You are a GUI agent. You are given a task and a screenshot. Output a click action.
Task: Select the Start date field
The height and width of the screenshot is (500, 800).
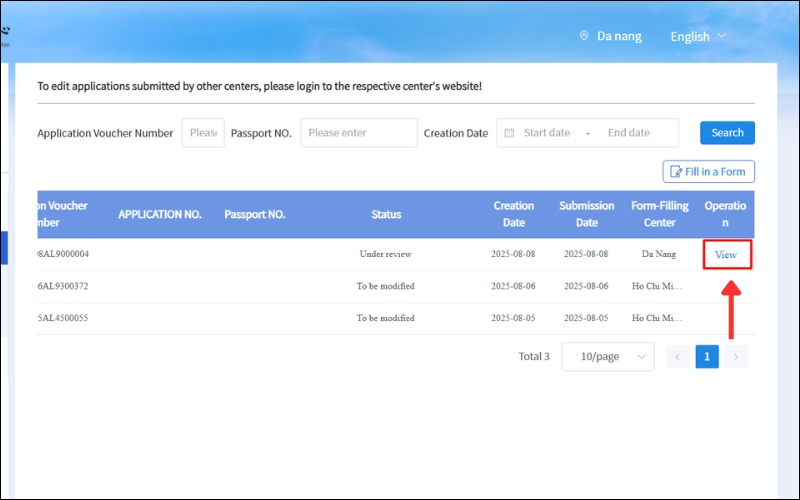click(x=547, y=133)
